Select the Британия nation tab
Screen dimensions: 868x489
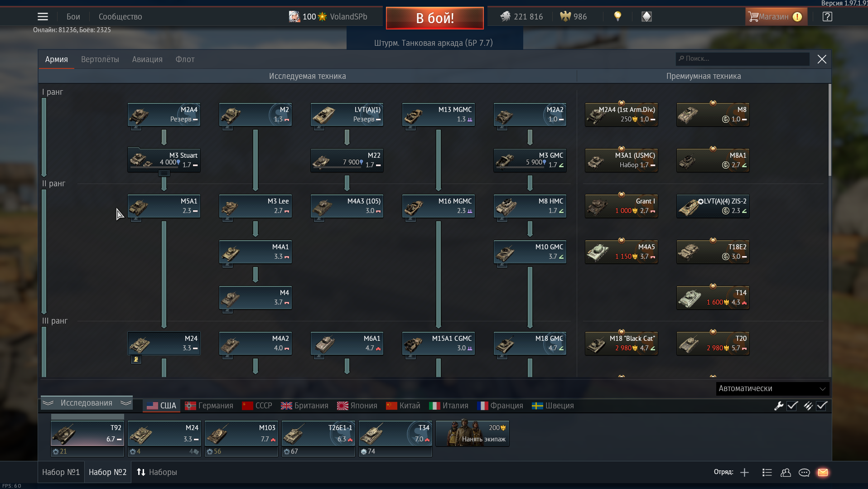point(304,406)
